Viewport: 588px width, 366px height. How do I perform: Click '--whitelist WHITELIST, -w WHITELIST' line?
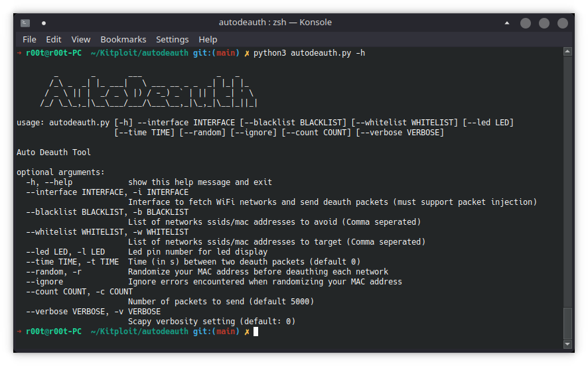click(x=108, y=232)
